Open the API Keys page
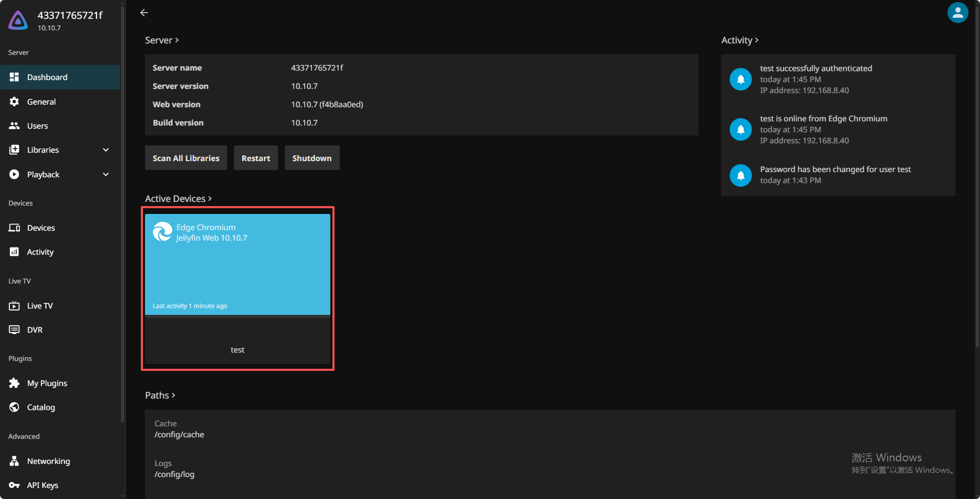980x499 pixels. tap(60, 485)
